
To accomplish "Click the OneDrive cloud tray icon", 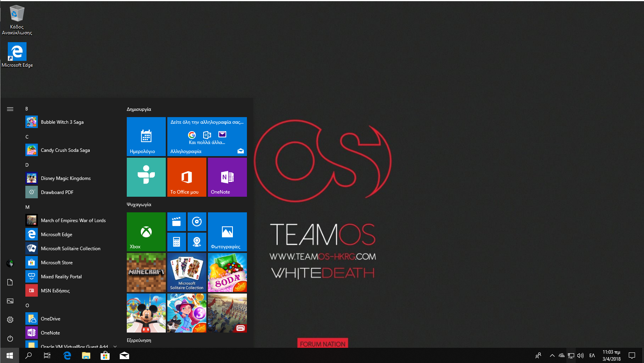I will click(x=561, y=356).
